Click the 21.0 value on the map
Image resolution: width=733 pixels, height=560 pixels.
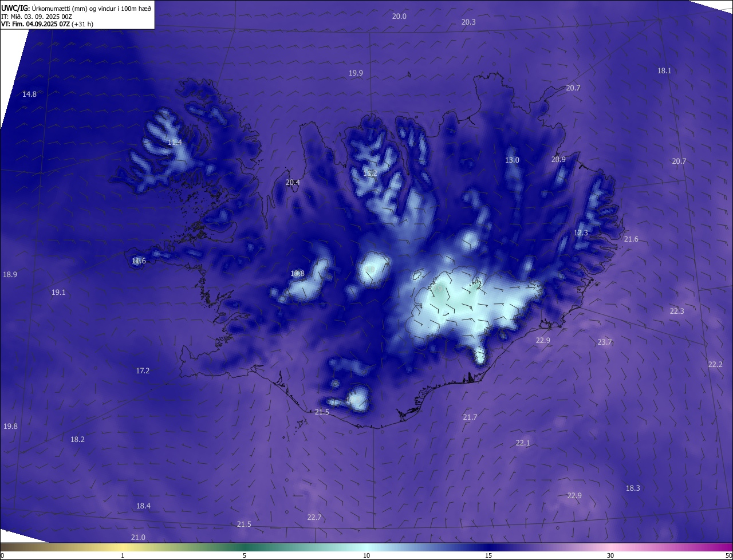click(x=138, y=537)
